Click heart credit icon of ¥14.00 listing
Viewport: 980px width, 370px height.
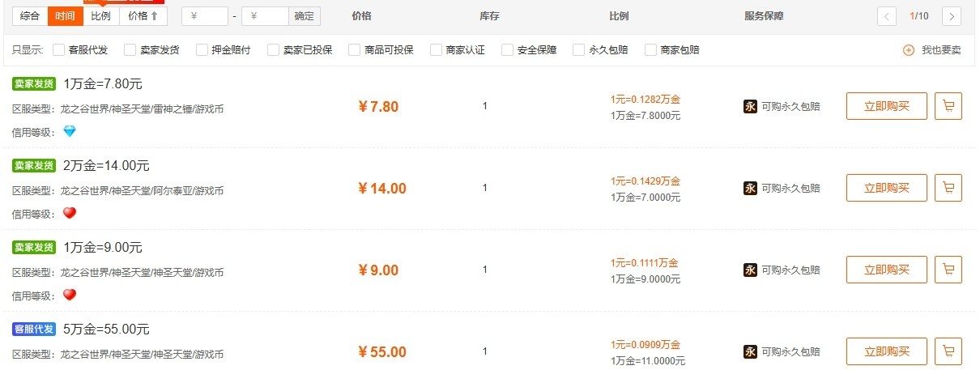[70, 213]
